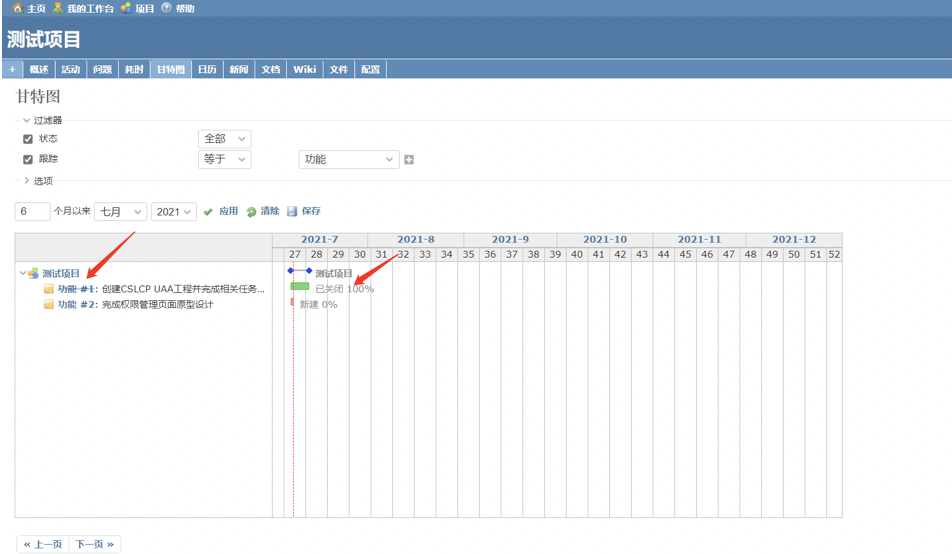Click the 测试项目 page title
This screenshot has height=554, width=952.
pyautogui.click(x=44, y=39)
